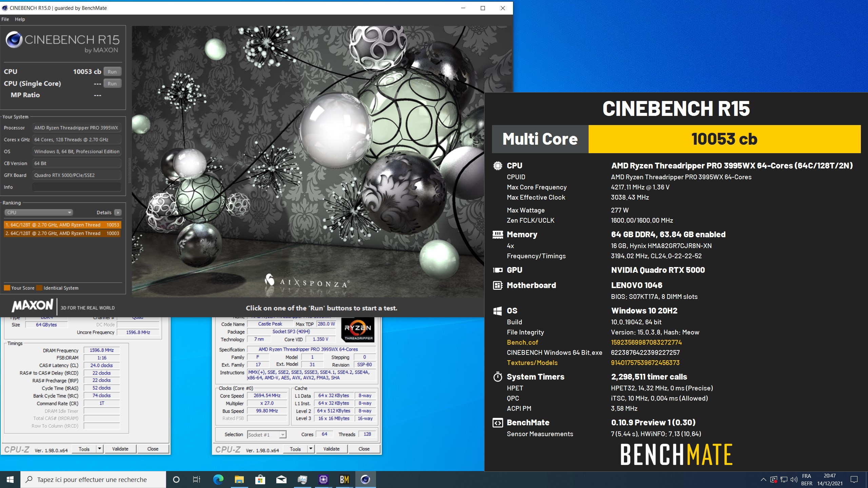Click the Details arrow in Ranking

coord(118,212)
